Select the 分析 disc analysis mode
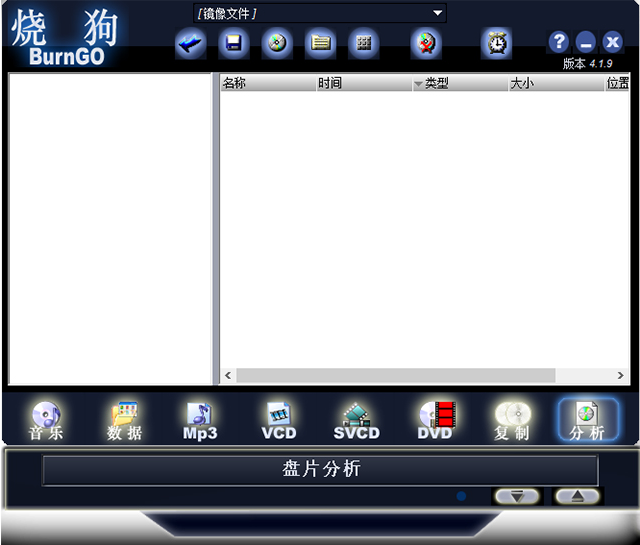The width and height of the screenshot is (640, 545). click(x=588, y=420)
